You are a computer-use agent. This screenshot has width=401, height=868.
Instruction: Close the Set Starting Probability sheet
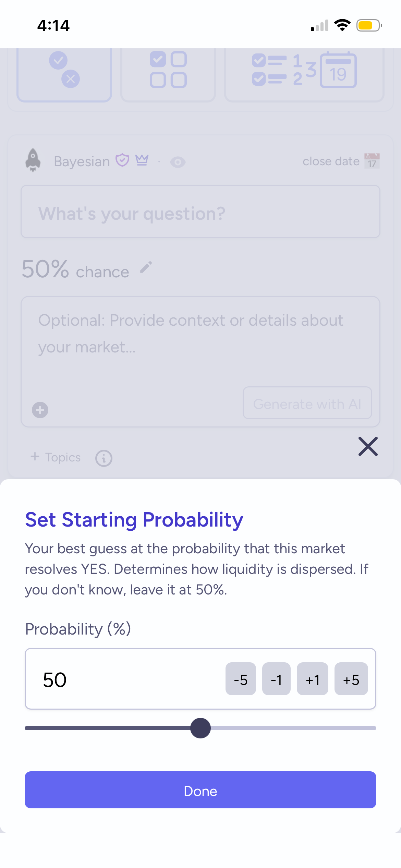pos(368,446)
